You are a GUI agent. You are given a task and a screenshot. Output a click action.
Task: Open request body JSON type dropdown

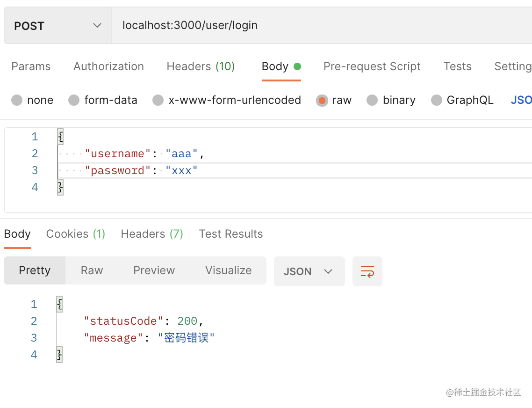point(521,100)
